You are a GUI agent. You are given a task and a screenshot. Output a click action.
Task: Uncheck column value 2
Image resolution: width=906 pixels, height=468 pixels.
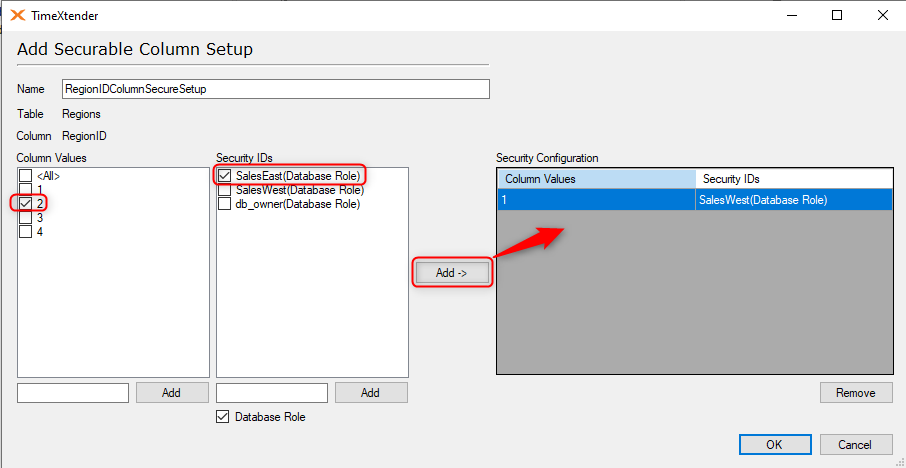point(25,203)
